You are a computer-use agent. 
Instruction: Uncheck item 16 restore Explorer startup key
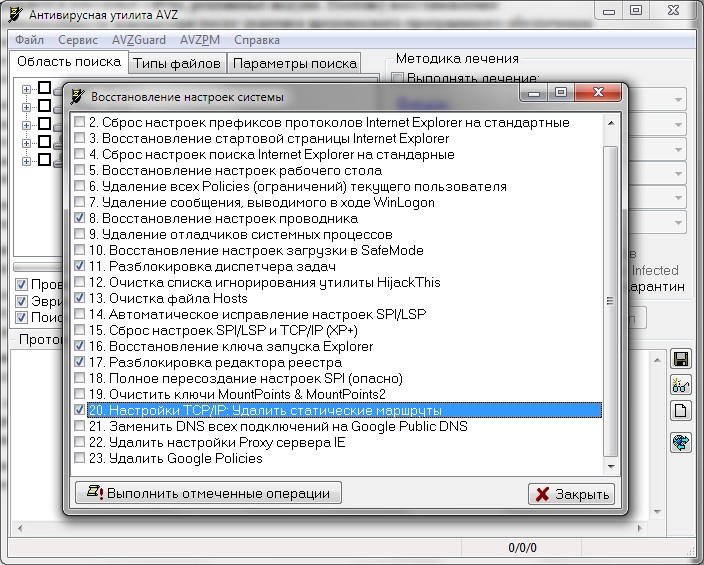pos(79,346)
